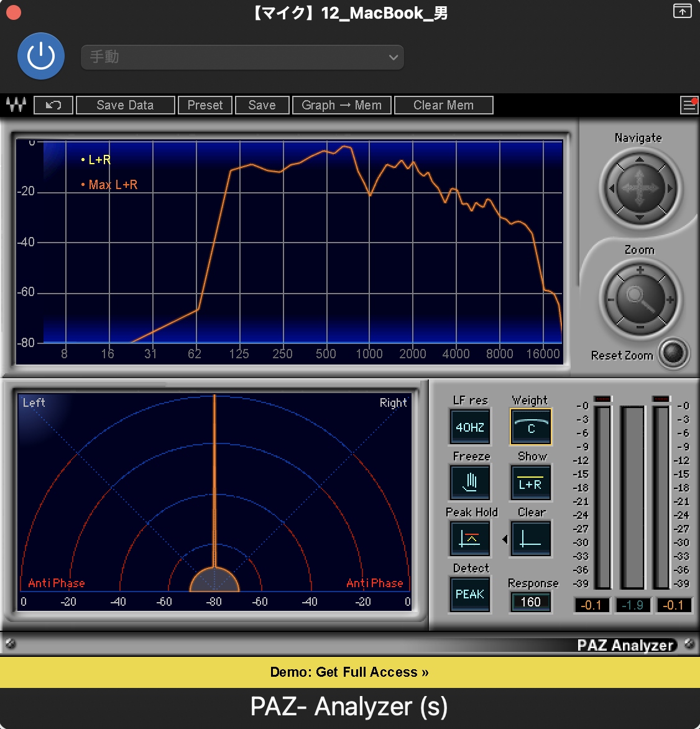Viewport: 700px width, 729px height.
Task: Open the hamburger menu with red dot
Action: pyautogui.click(x=689, y=105)
